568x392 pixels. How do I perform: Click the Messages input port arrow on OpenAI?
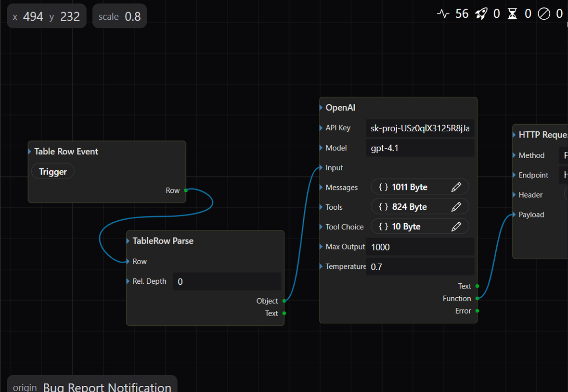tap(321, 188)
